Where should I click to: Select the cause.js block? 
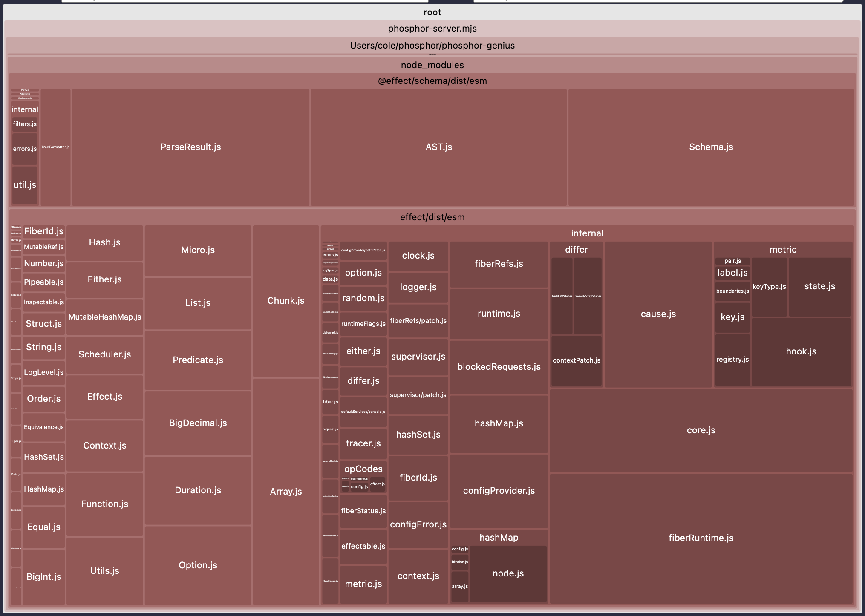point(658,314)
